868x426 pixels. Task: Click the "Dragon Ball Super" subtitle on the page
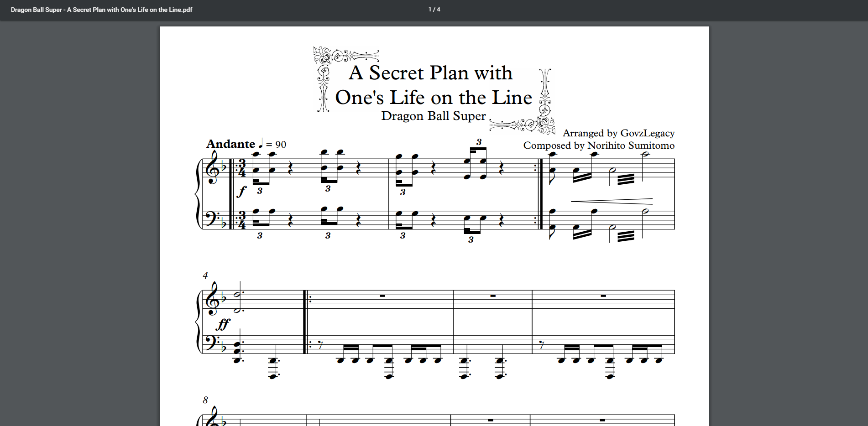tap(433, 116)
